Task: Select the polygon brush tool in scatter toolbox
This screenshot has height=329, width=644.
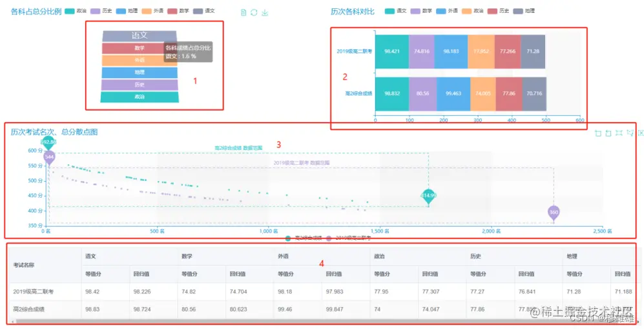Action: (x=630, y=133)
